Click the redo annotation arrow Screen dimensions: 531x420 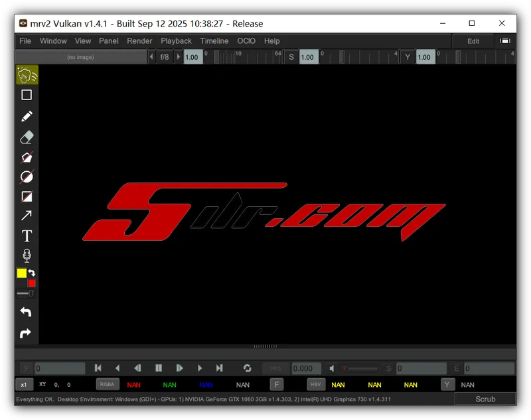point(26,333)
